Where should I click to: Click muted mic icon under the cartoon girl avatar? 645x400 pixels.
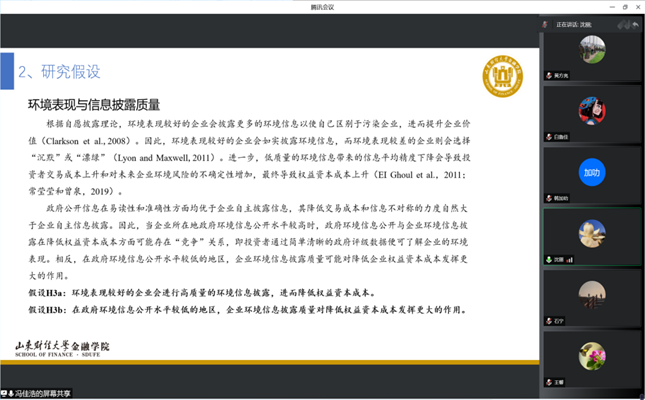pos(548,137)
